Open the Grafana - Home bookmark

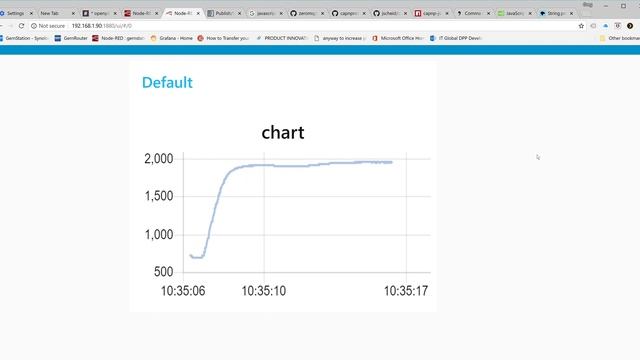tap(171, 38)
